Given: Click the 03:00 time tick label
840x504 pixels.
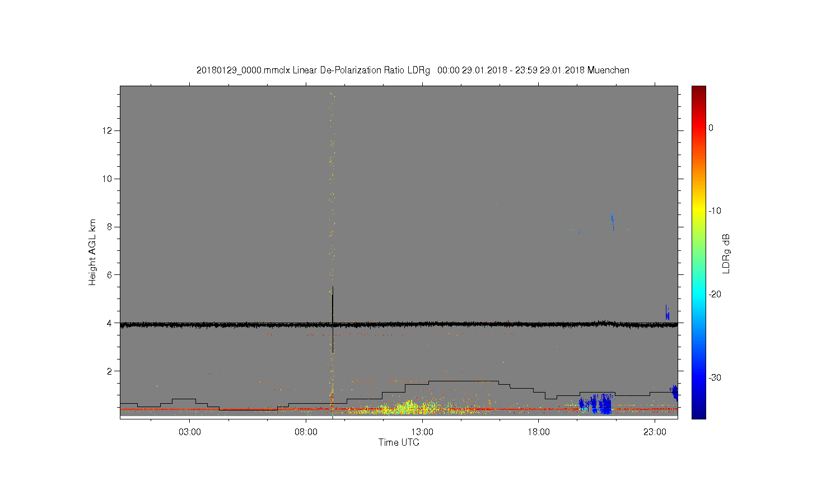Looking at the screenshot, I should (x=190, y=432).
